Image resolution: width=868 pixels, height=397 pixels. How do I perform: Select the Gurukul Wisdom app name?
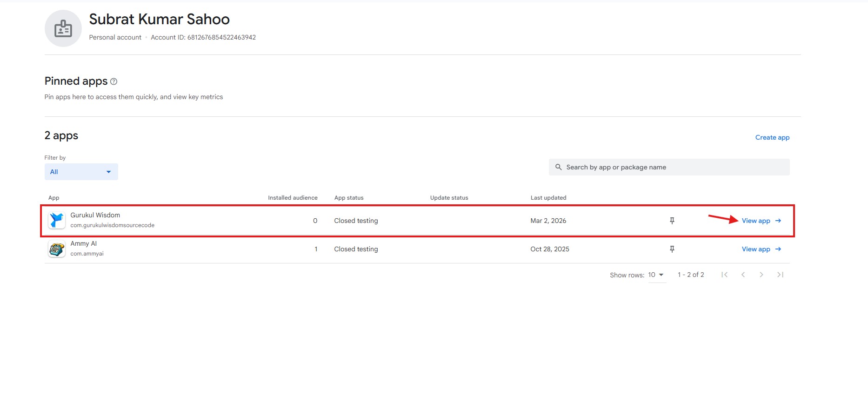[x=95, y=215]
